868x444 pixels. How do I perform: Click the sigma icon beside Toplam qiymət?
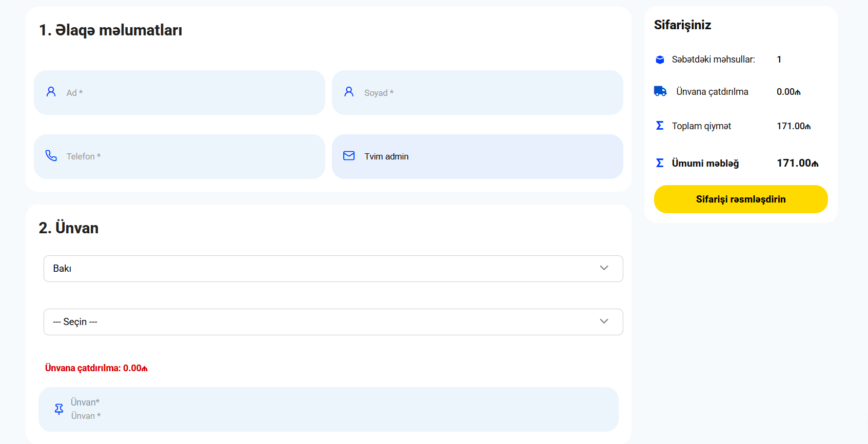[x=660, y=126]
